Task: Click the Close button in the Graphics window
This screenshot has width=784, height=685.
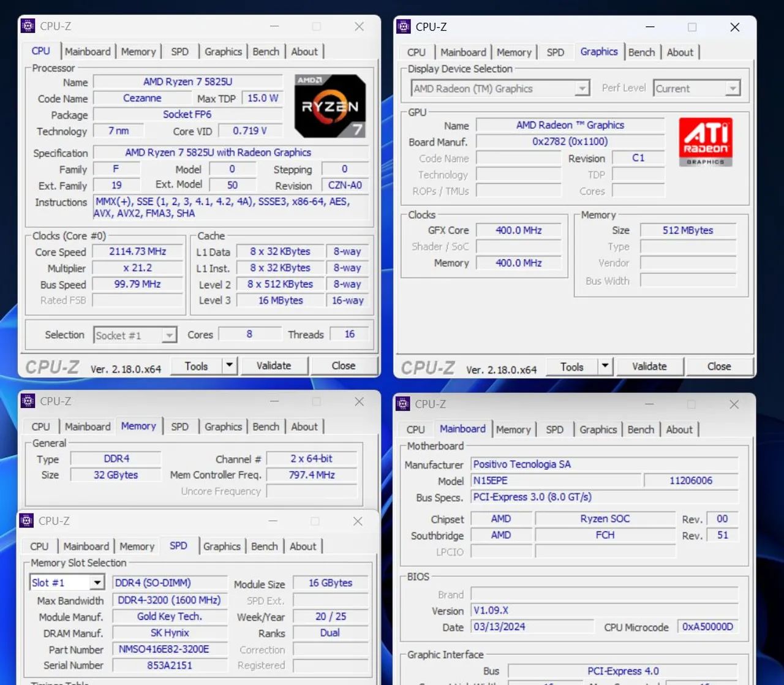Action: coord(720,366)
